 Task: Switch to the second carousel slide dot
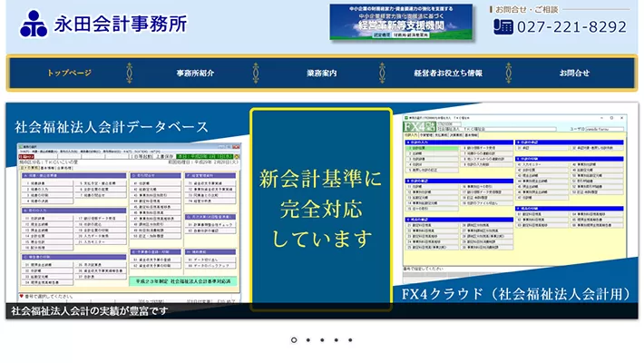(x=308, y=340)
